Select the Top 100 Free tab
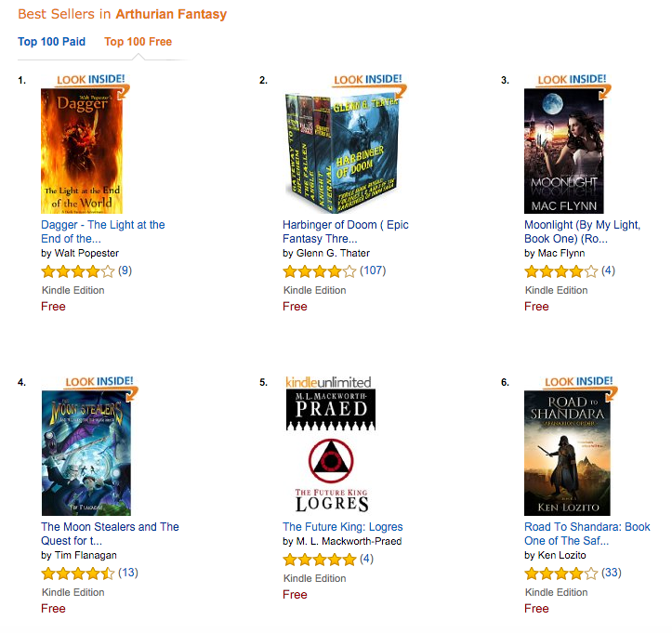Screen dimensions: 672x633 coord(138,42)
